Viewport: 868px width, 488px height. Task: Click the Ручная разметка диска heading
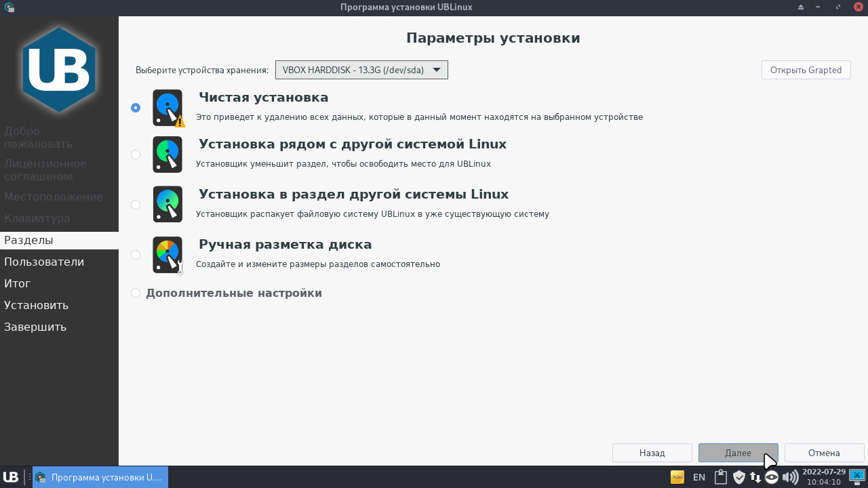tap(285, 245)
